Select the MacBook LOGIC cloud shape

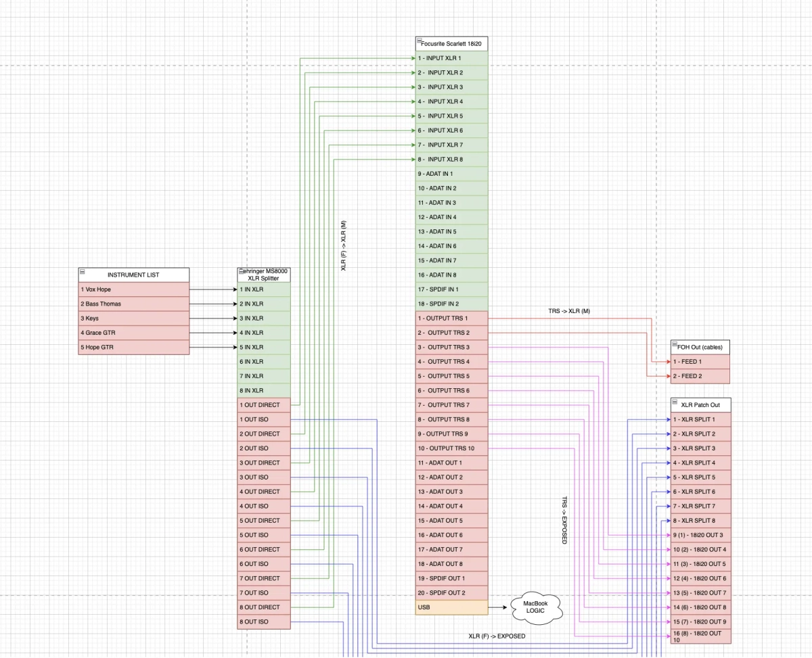coord(535,607)
